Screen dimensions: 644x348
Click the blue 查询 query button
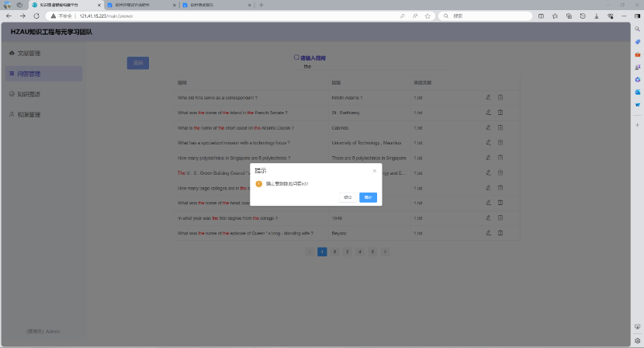137,63
